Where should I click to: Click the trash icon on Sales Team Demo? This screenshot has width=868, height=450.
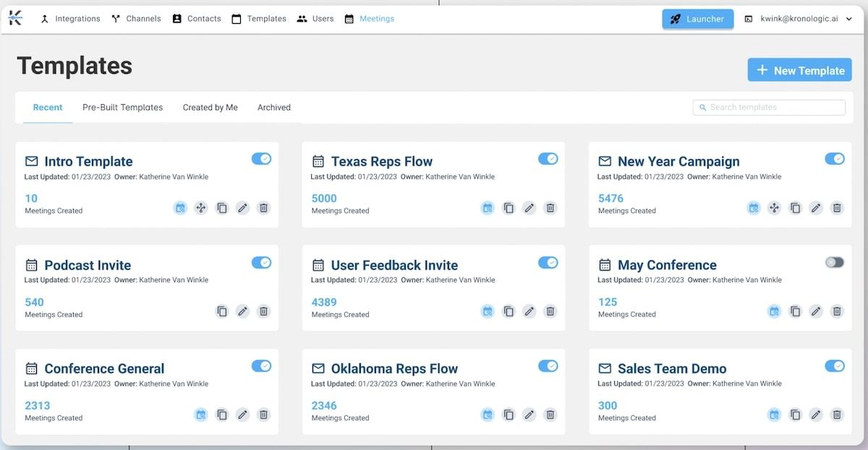pos(837,415)
